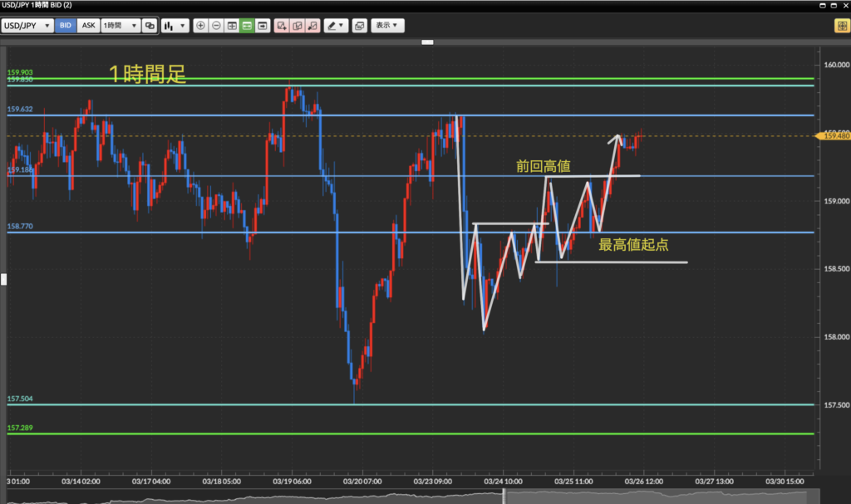Screen dimensions: 851x504
Task: Switch the price feed to ASK
Action: [x=88, y=26]
